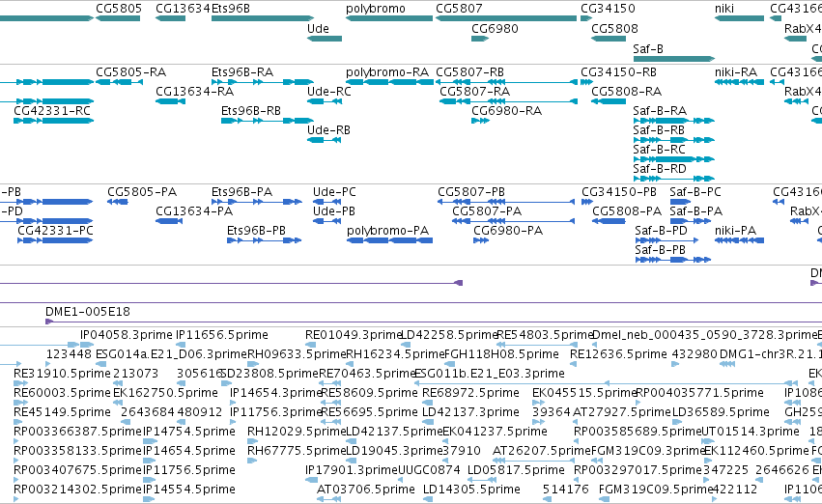Screen dimensions: 822x504
Task: Select the RE31910.5prime EST label
Action: [62, 374]
